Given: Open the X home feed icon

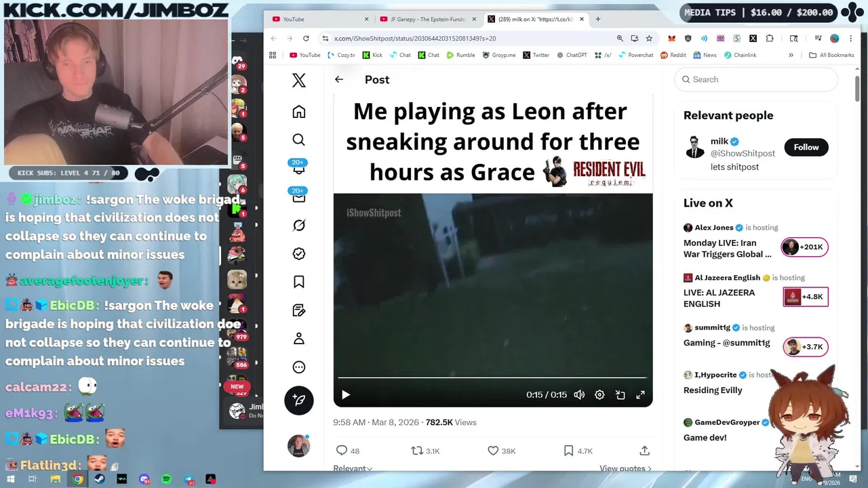Looking at the screenshot, I should (298, 112).
